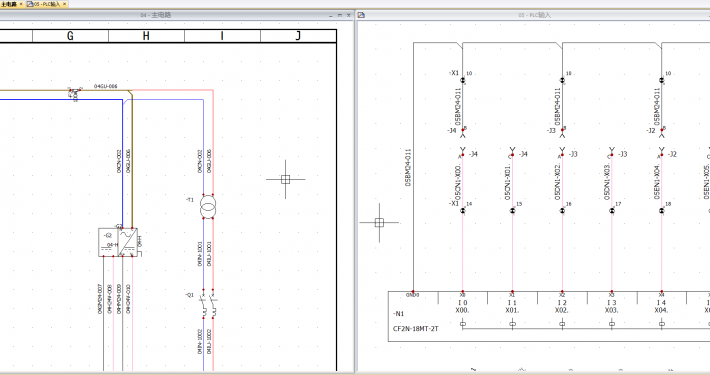Select the -J3 connector pin above 05CN1-X02

pyautogui.click(x=562, y=152)
